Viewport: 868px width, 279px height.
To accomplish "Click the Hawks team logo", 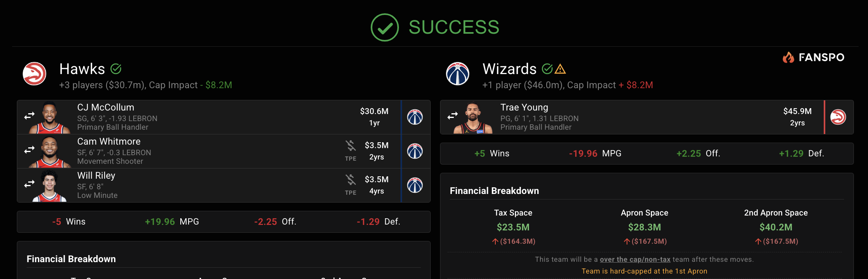I will [x=34, y=74].
